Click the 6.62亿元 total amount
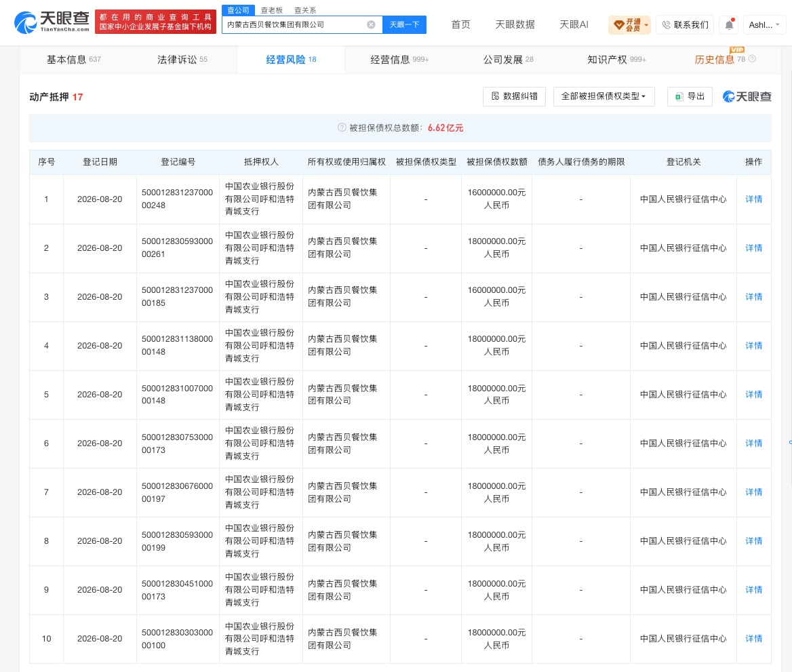This screenshot has height=672, width=792. [446, 128]
